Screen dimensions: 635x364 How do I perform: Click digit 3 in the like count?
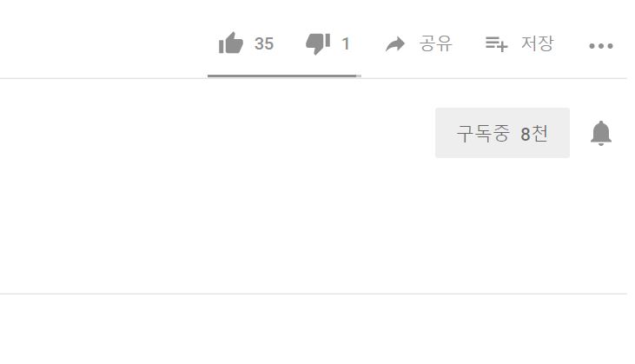[259, 43]
